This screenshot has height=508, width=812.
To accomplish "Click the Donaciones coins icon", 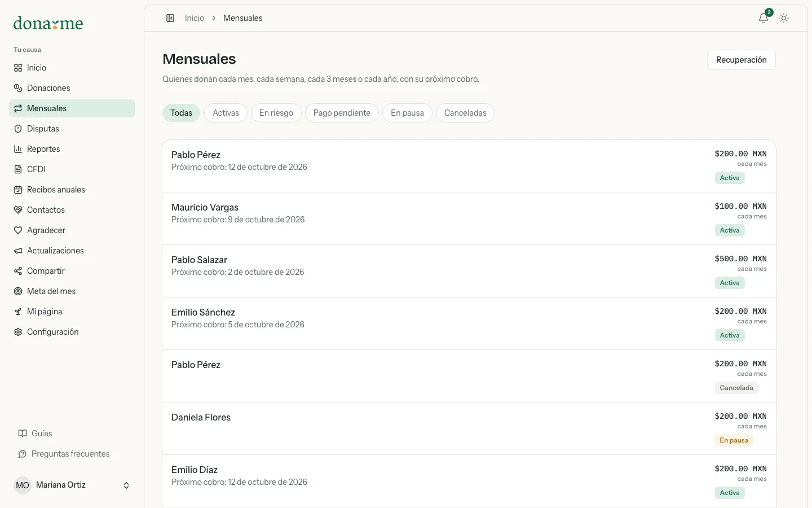I will pos(18,88).
